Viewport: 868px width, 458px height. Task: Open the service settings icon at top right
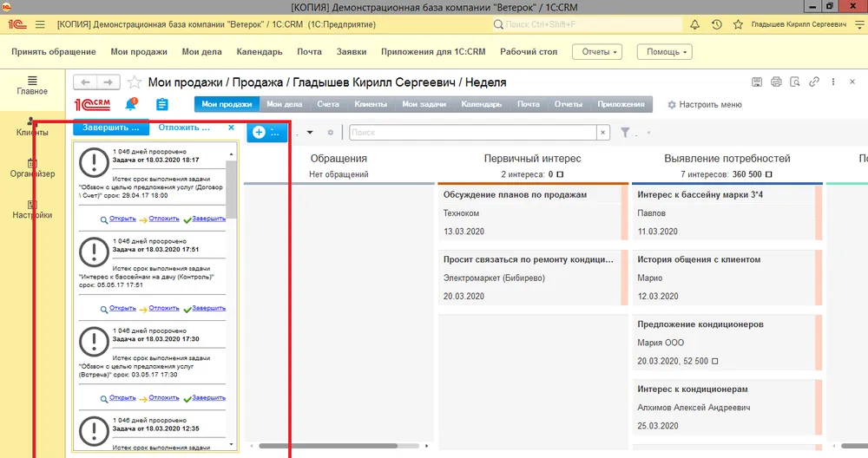[x=859, y=24]
